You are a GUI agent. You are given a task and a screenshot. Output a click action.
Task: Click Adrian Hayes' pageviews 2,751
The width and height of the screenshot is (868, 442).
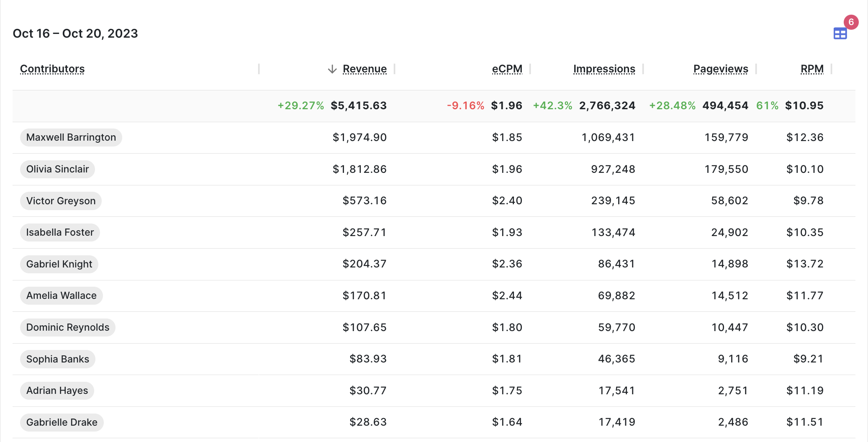733,391
